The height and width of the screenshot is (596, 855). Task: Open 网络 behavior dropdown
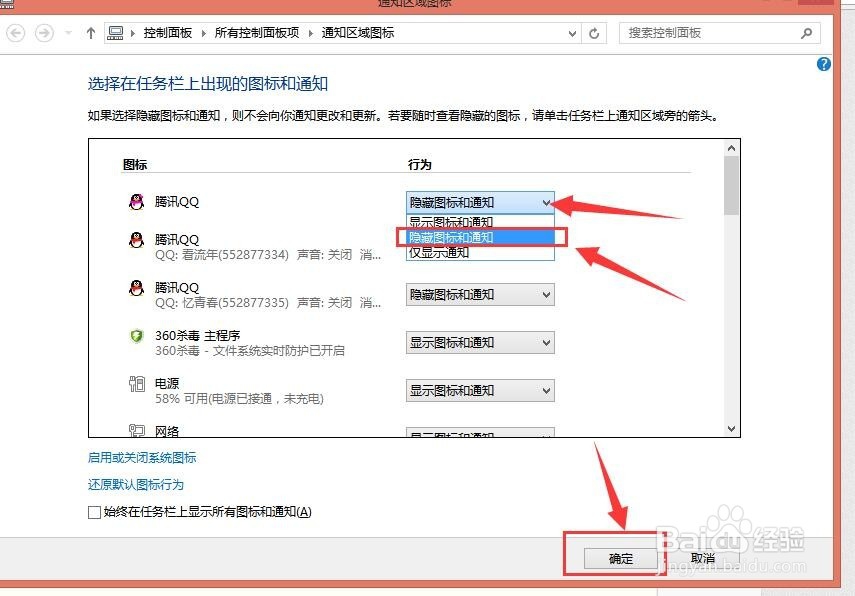coord(480,432)
